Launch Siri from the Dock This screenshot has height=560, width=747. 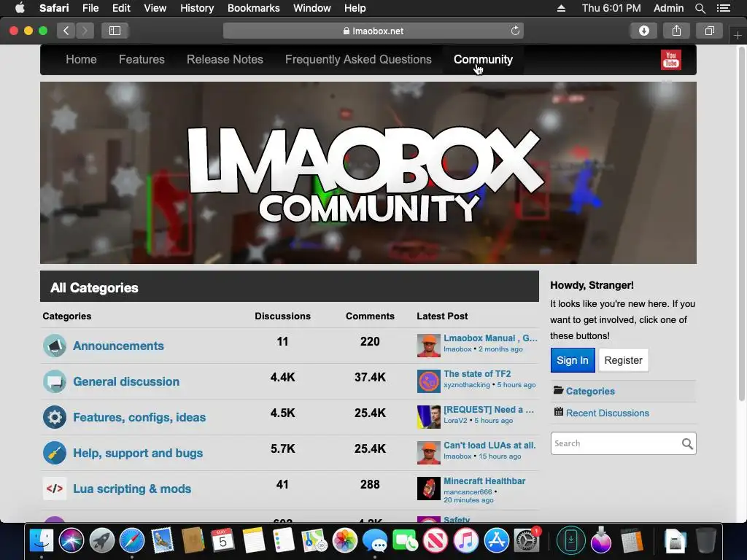coord(71,540)
